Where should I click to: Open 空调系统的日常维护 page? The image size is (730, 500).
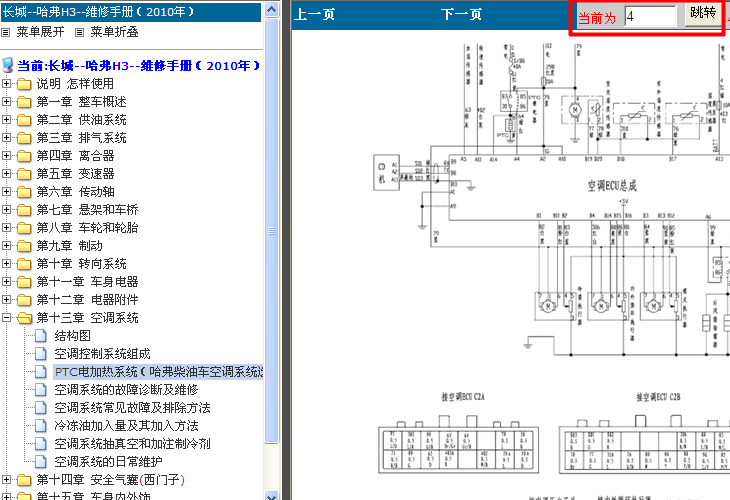pyautogui.click(x=108, y=462)
